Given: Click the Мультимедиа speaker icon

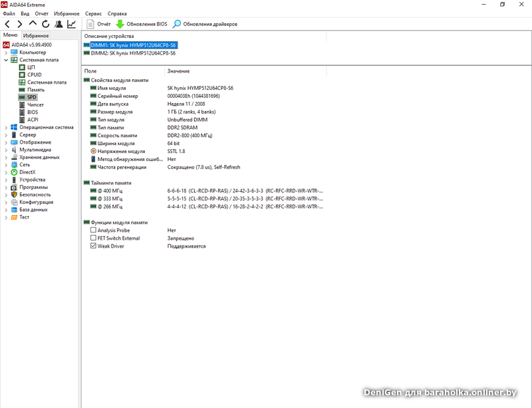Looking at the screenshot, I should 14,150.
